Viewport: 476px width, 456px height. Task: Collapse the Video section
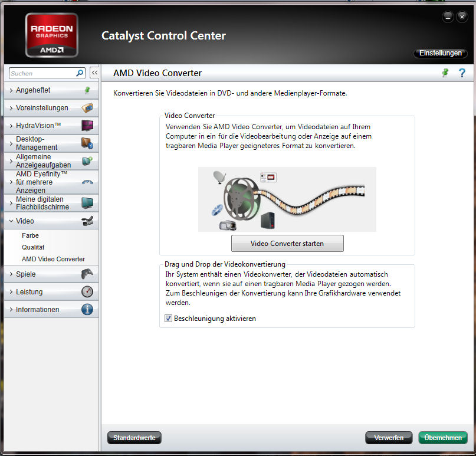[51, 221]
